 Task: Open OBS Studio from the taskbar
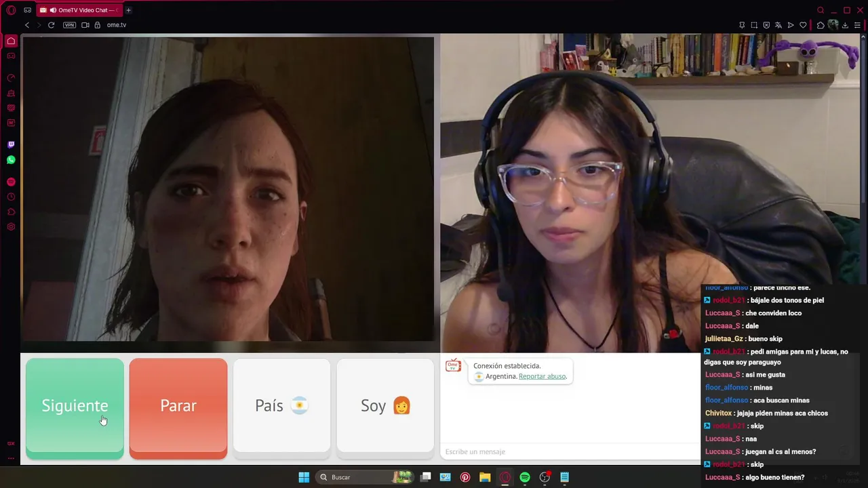(x=545, y=477)
